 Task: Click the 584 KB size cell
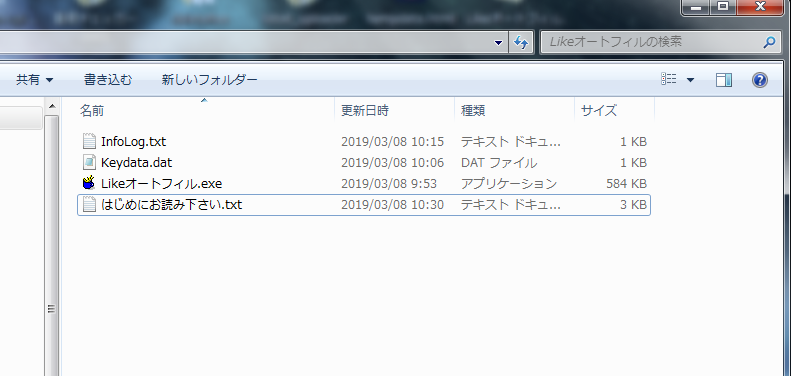pyautogui.click(x=626, y=183)
